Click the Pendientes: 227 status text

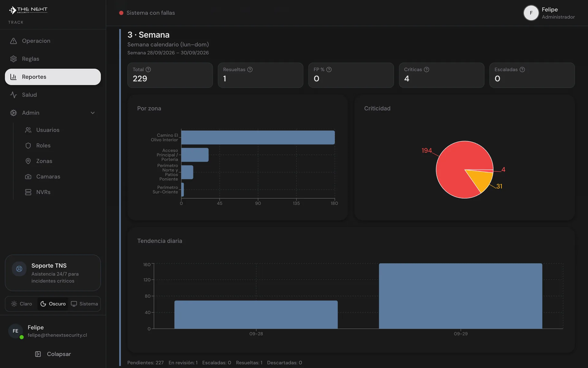click(145, 363)
